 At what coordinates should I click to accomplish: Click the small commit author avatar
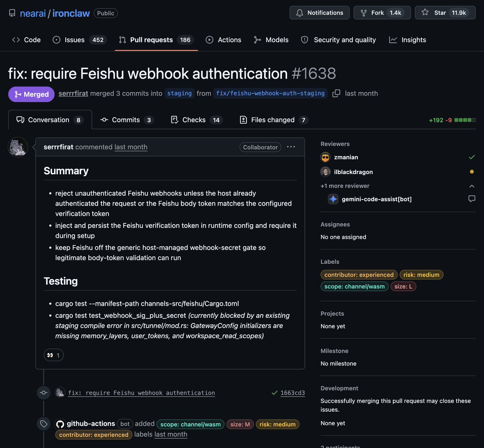(60, 393)
